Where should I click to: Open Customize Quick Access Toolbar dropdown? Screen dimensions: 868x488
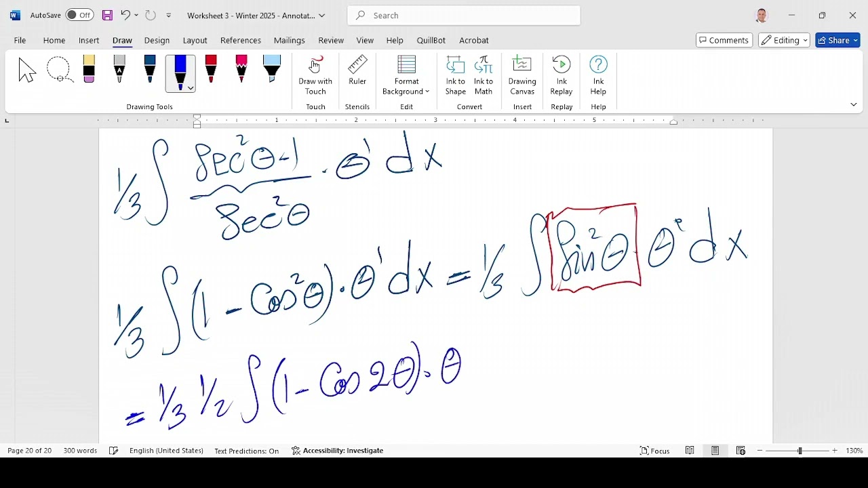pyautogui.click(x=169, y=15)
